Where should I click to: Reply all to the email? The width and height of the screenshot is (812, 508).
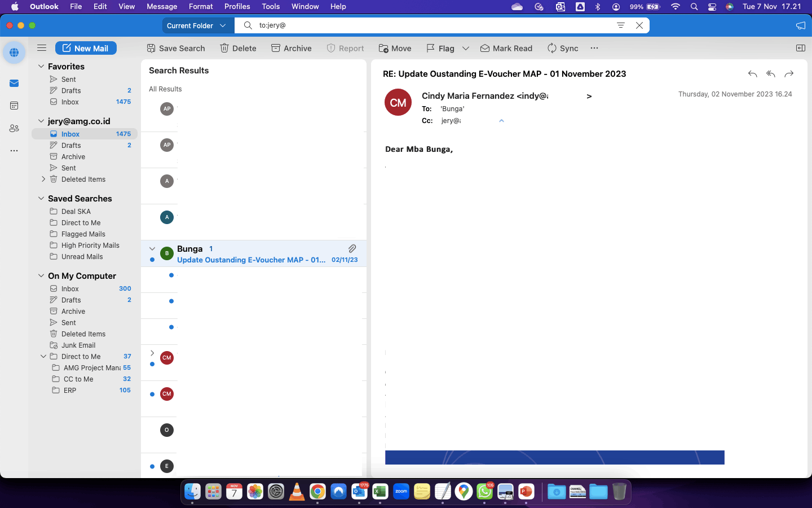[771, 74]
